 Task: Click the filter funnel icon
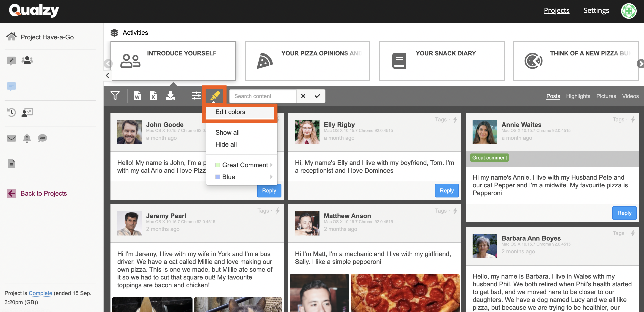pyautogui.click(x=115, y=96)
